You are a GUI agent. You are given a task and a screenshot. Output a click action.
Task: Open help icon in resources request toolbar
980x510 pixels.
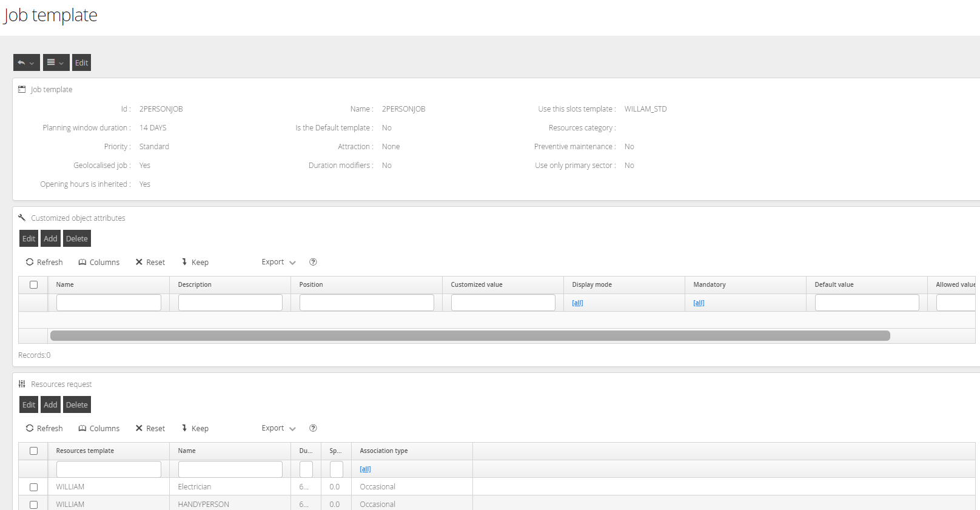pos(313,428)
